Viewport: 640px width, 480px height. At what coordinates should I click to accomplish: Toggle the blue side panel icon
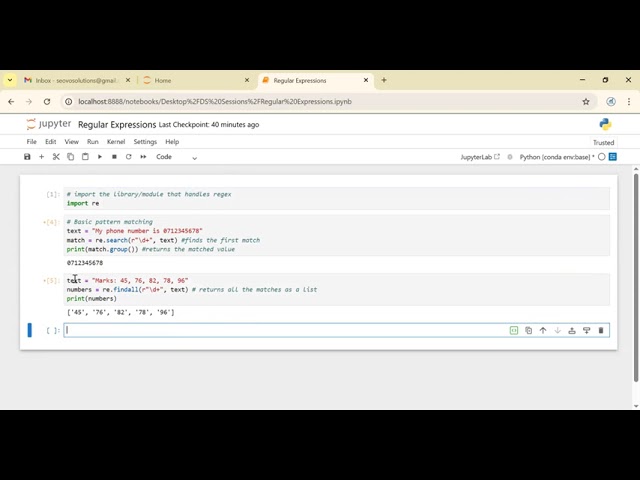pos(613,157)
